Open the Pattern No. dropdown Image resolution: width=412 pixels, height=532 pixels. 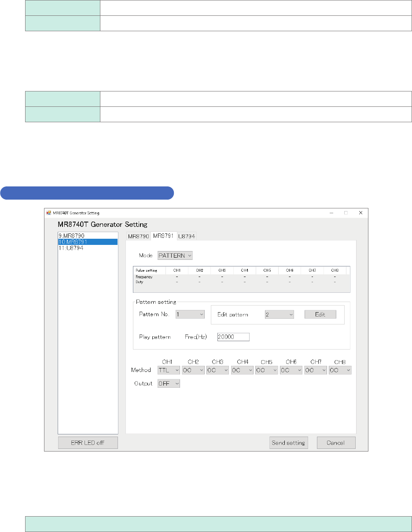tap(190, 314)
